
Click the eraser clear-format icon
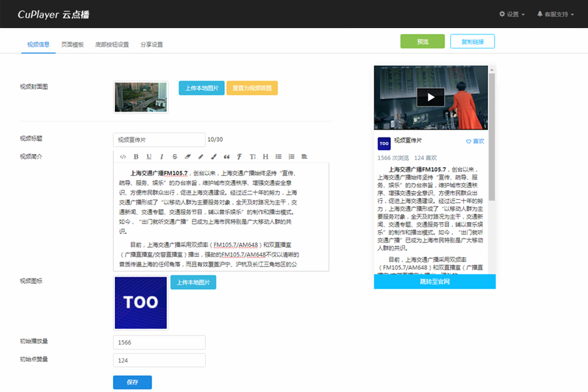point(188,157)
